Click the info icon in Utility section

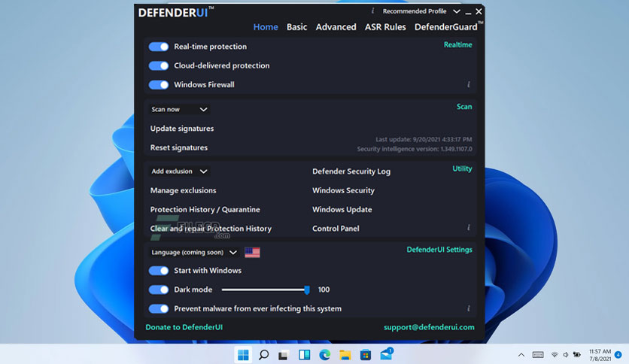click(x=468, y=228)
